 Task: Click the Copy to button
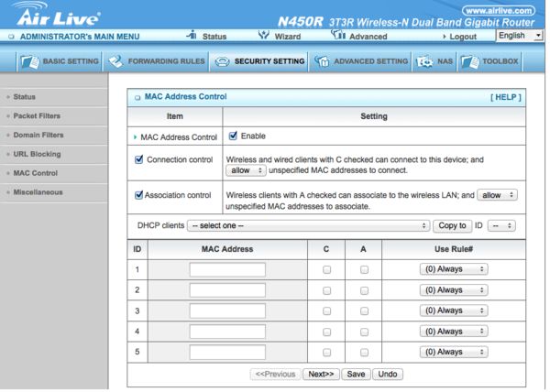(452, 225)
